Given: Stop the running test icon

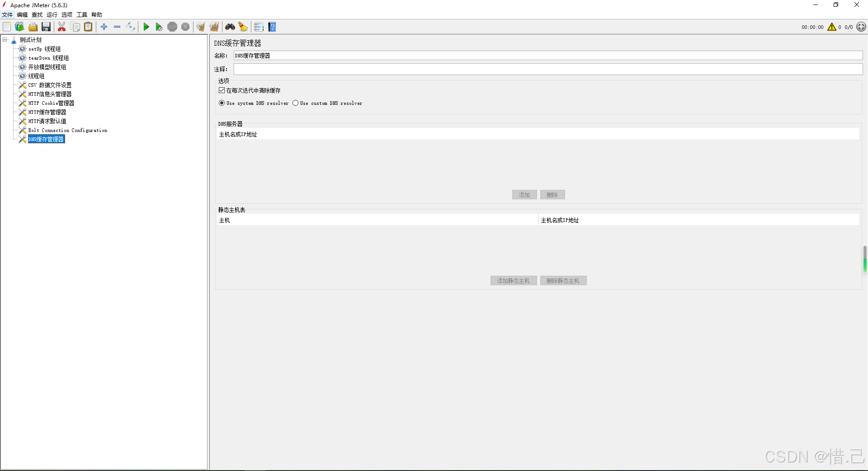Looking at the screenshot, I should coord(172,27).
